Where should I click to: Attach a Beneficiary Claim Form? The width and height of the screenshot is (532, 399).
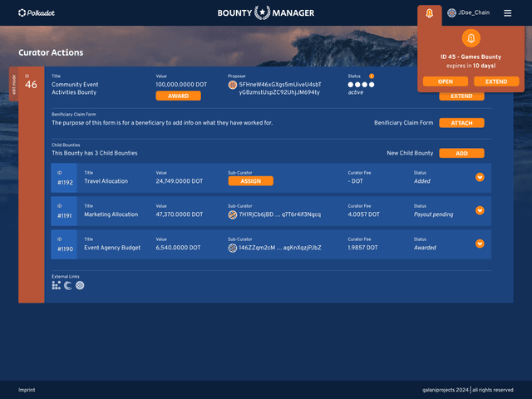pyautogui.click(x=461, y=123)
